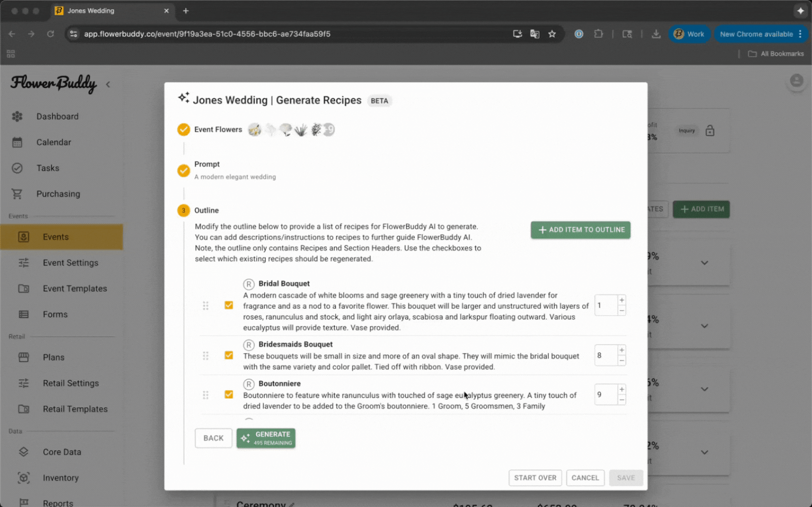Toggle the Boutonniere checkbox

[x=229, y=395]
